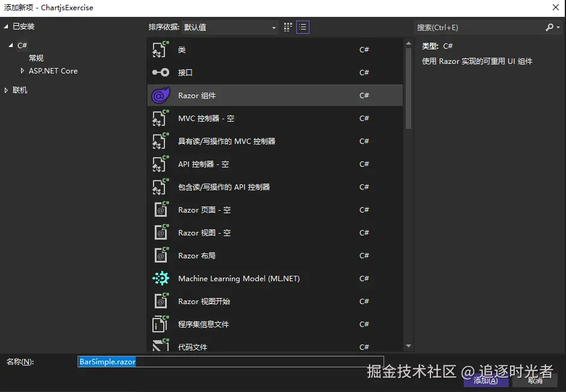Screen dimensions: 566x392
Task: Click the MVC 控制器 - 空 icon
Action: pos(161,119)
